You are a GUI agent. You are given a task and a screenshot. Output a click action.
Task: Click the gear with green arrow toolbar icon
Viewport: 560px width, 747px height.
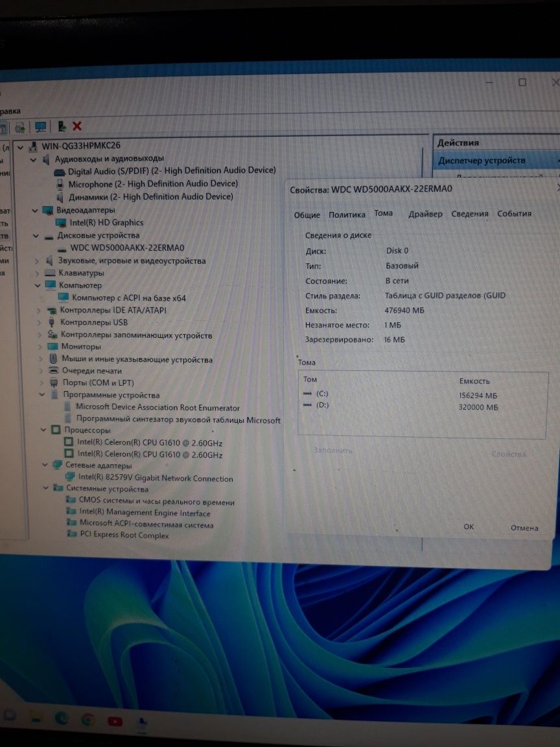(x=20, y=127)
